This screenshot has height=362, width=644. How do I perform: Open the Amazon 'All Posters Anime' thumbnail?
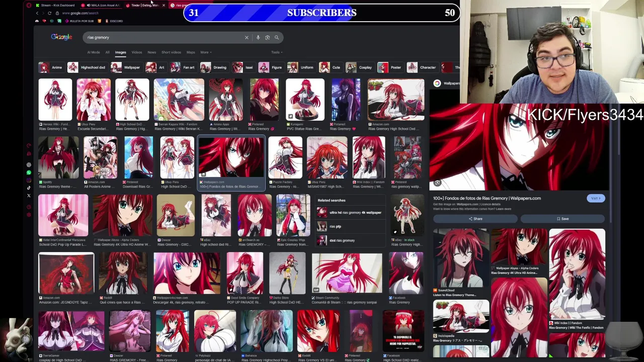pos(100,157)
